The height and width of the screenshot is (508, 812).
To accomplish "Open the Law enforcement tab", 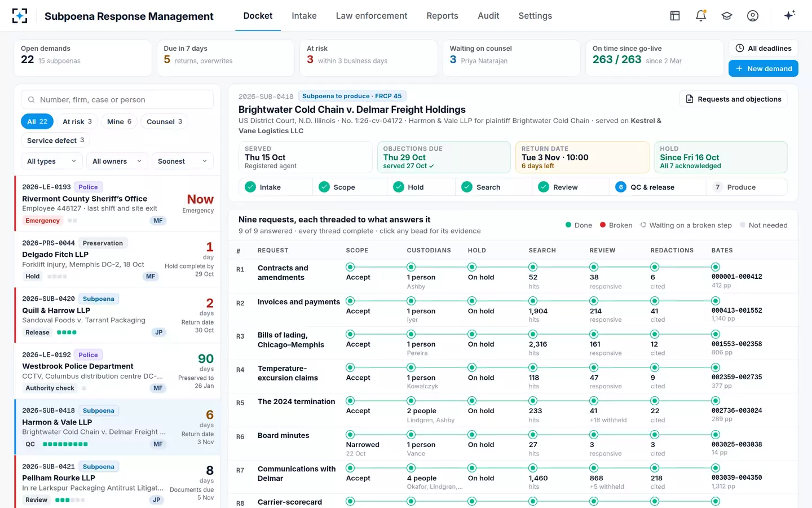I will (372, 16).
